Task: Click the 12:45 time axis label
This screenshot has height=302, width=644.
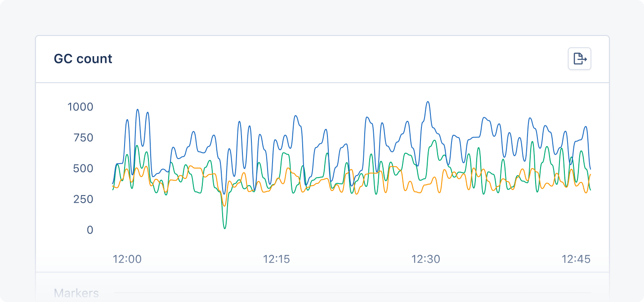Action: (x=576, y=259)
